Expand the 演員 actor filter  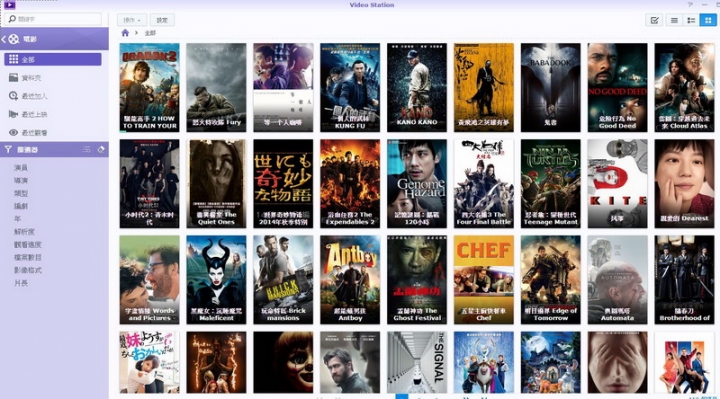(21, 168)
